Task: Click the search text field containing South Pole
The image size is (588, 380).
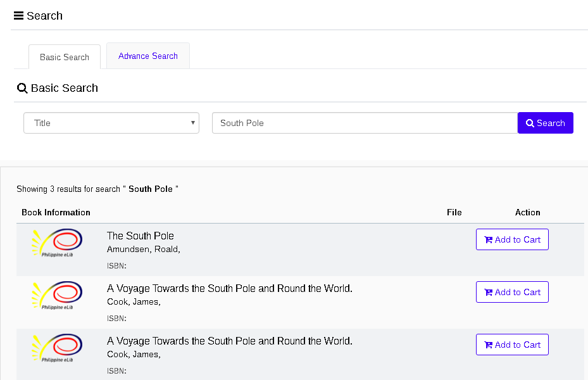Action: click(365, 123)
